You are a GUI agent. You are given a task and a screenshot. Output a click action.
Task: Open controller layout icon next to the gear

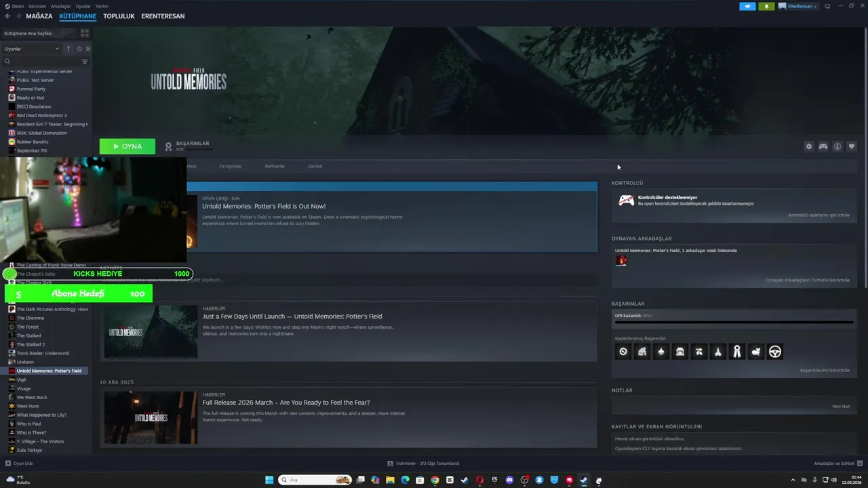[x=823, y=146]
